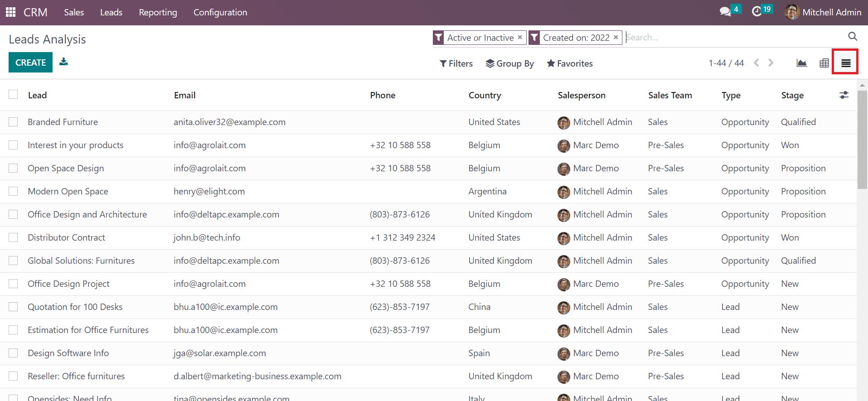Sort by the Phone column header
Viewport: 868px width, 401px height.
[383, 95]
